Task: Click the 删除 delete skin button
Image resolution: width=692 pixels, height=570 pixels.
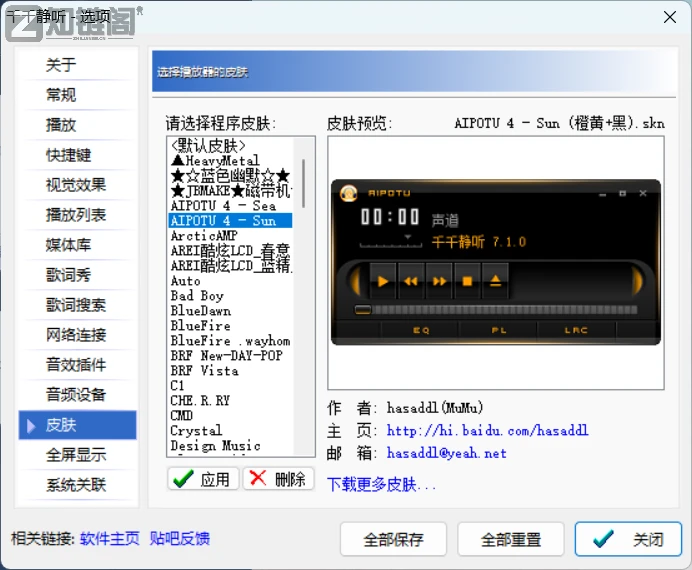Action: (278, 479)
